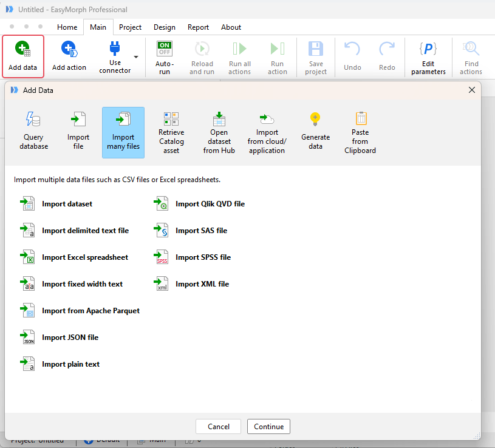495x448 pixels.
Task: Click the EasyMorph icon in the Add Data header
Action: (x=15, y=90)
